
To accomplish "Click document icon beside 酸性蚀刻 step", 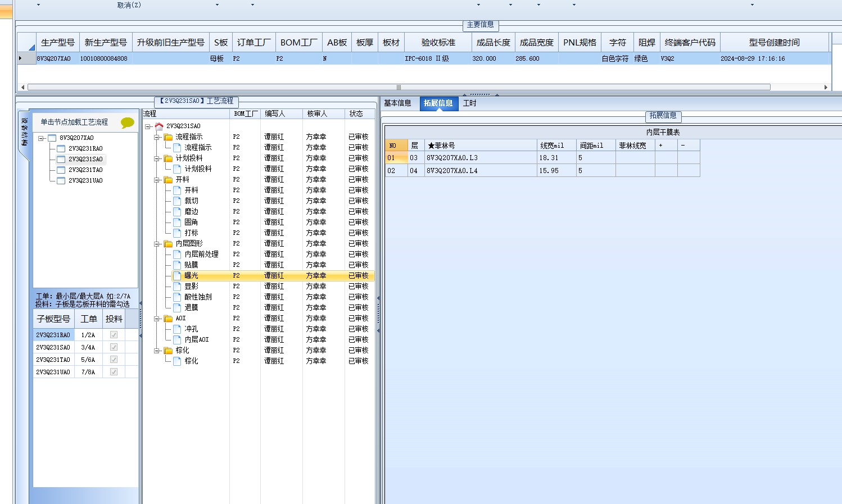I will (177, 297).
